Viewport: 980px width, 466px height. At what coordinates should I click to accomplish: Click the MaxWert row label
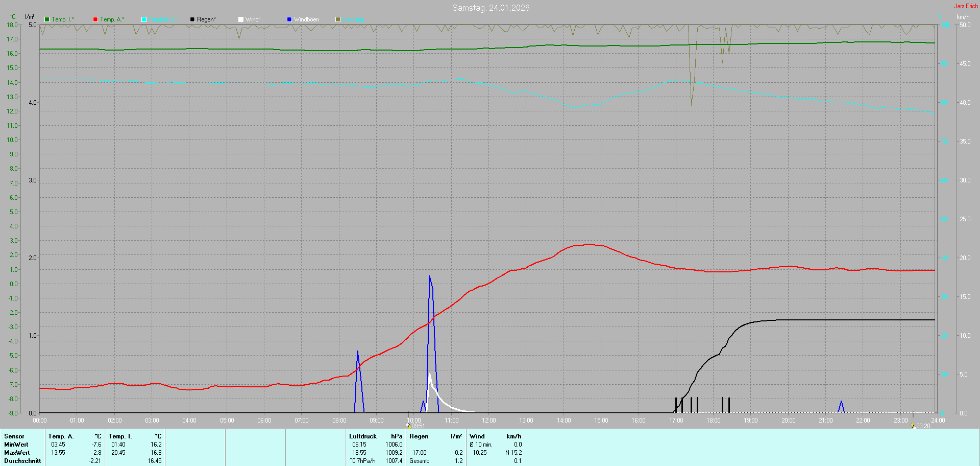(17, 453)
